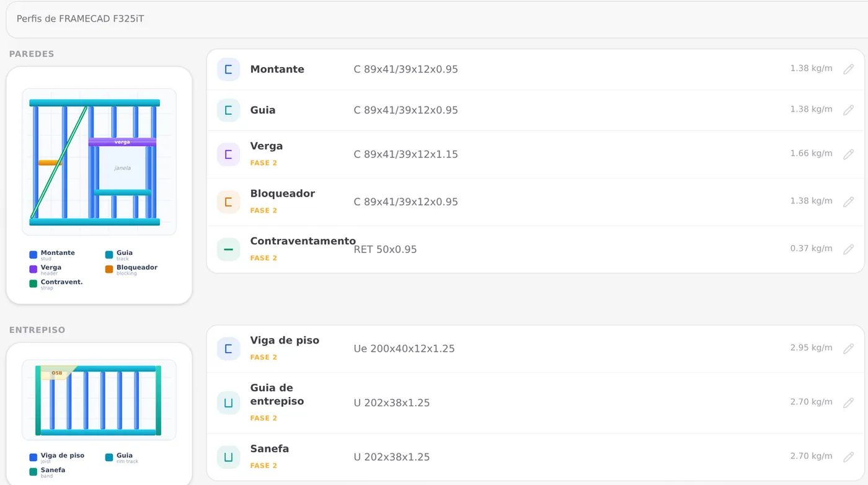Click the green Contraventamento strap icon
Image resolution: width=868 pixels, height=485 pixels.
click(228, 249)
